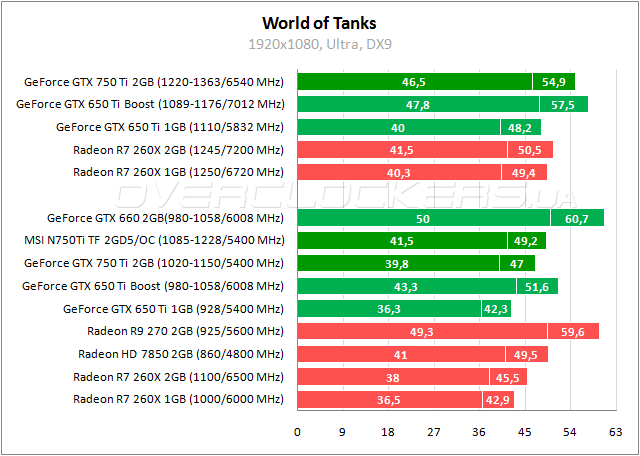Click the 36 tick on the horizontal axis

[479, 432]
